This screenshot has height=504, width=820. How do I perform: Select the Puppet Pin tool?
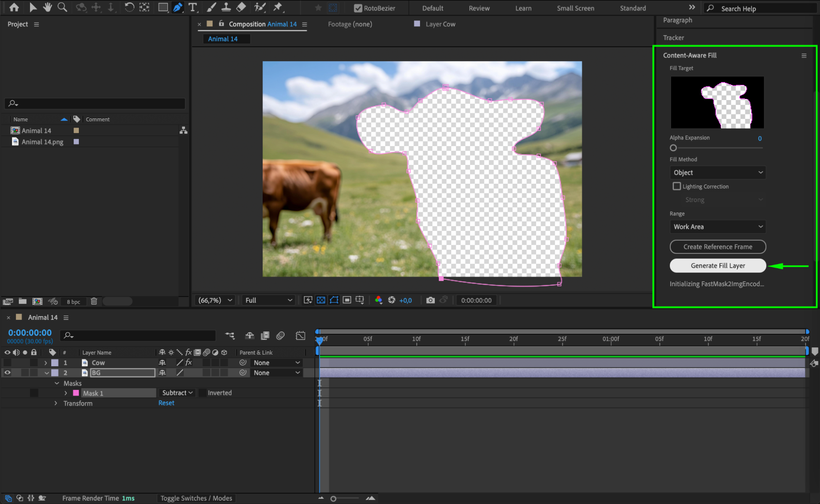click(x=278, y=7)
